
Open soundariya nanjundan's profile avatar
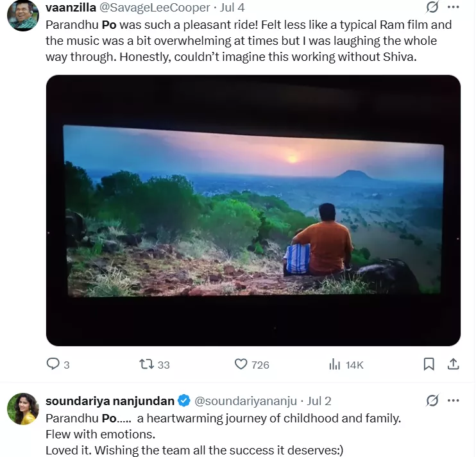point(22,409)
